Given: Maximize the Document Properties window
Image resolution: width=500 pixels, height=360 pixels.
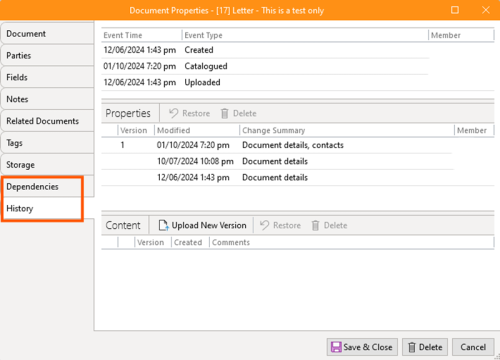Looking at the screenshot, I should click(455, 10).
